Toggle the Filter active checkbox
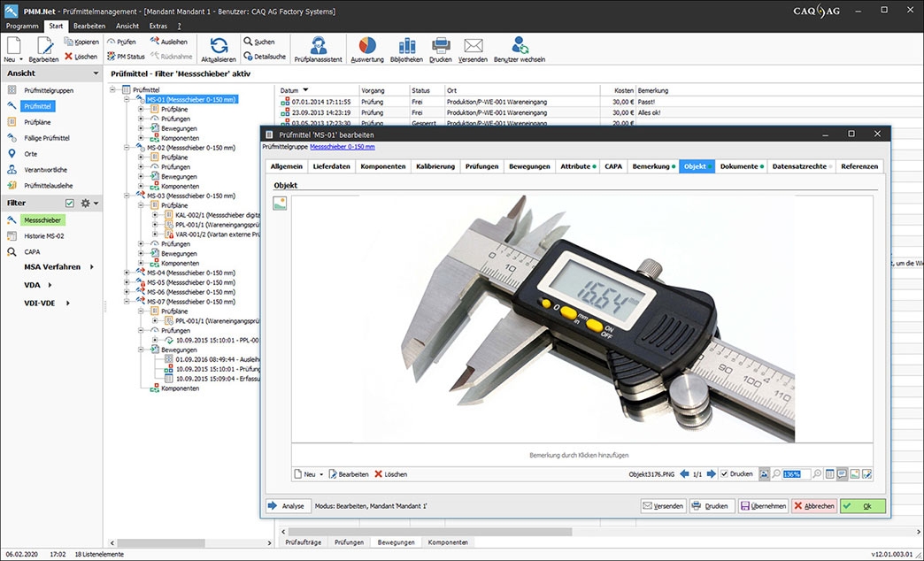This screenshot has width=924, height=561. point(70,203)
